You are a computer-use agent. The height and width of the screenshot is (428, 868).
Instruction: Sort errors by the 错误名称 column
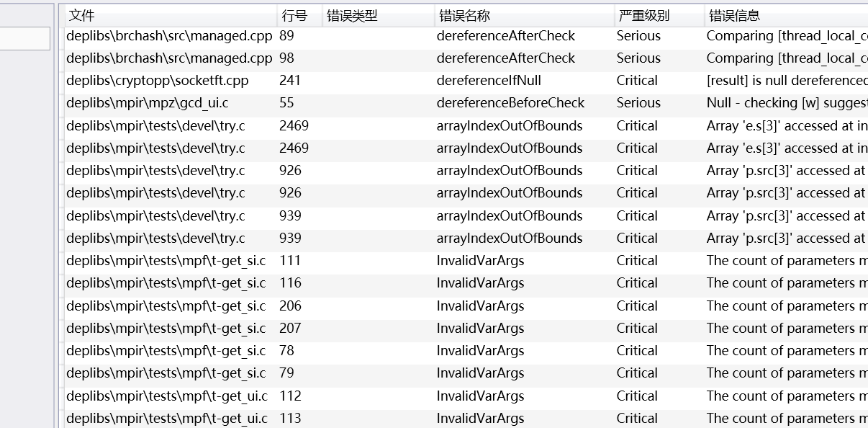pos(518,15)
